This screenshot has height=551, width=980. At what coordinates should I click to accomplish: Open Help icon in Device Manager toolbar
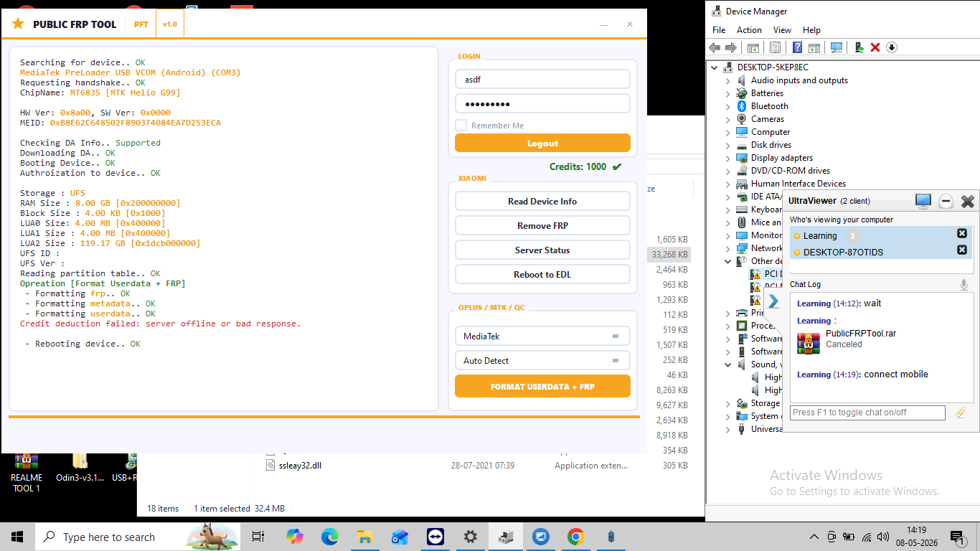tap(797, 47)
